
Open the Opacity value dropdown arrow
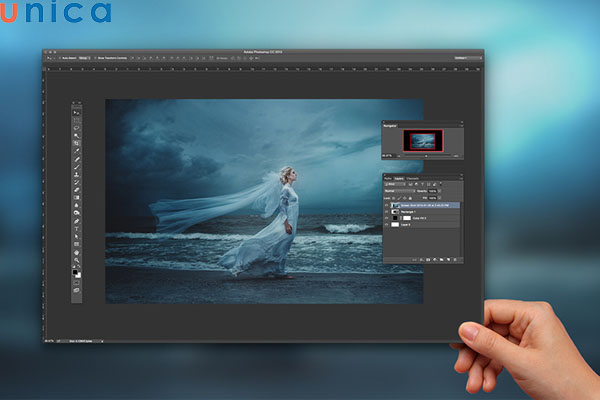[439, 191]
